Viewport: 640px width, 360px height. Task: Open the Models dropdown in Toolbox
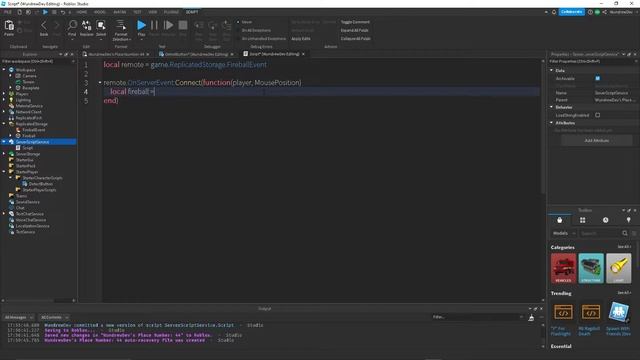[564, 233]
